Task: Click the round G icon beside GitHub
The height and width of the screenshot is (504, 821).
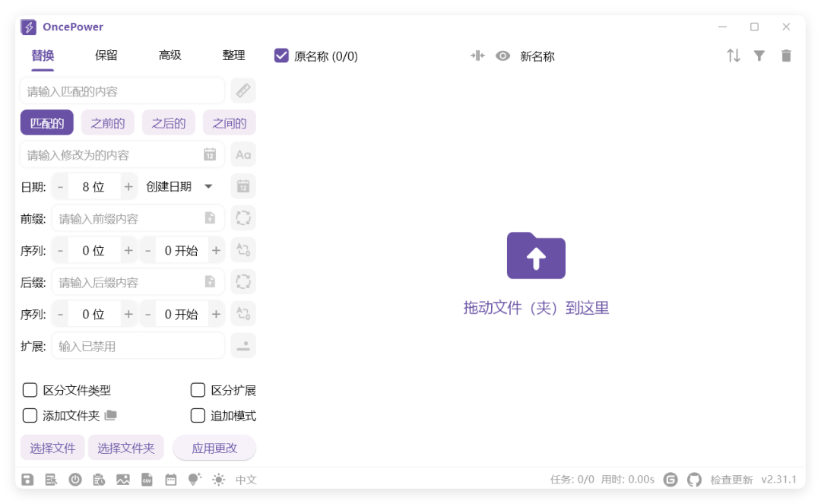Action: coord(670,480)
